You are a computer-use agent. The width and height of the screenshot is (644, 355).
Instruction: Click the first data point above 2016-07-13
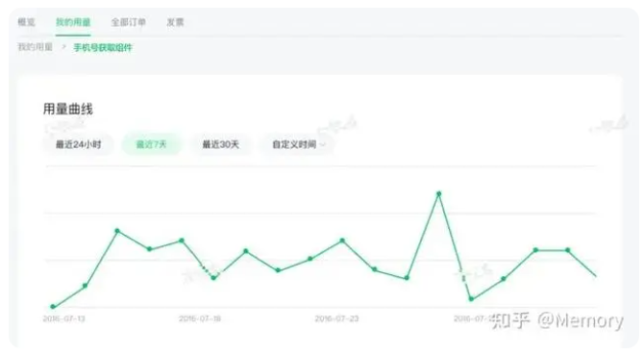pyautogui.click(x=53, y=307)
